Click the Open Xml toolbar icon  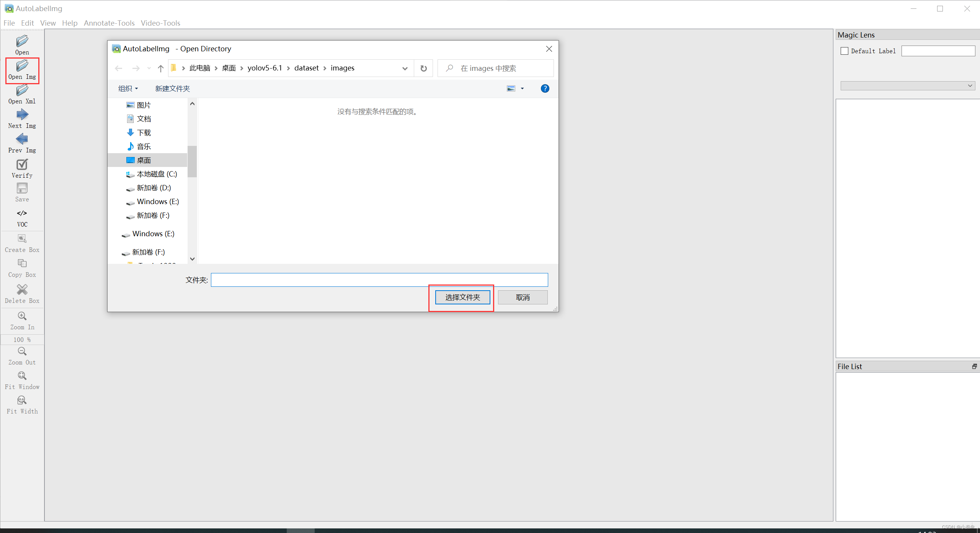[22, 94]
